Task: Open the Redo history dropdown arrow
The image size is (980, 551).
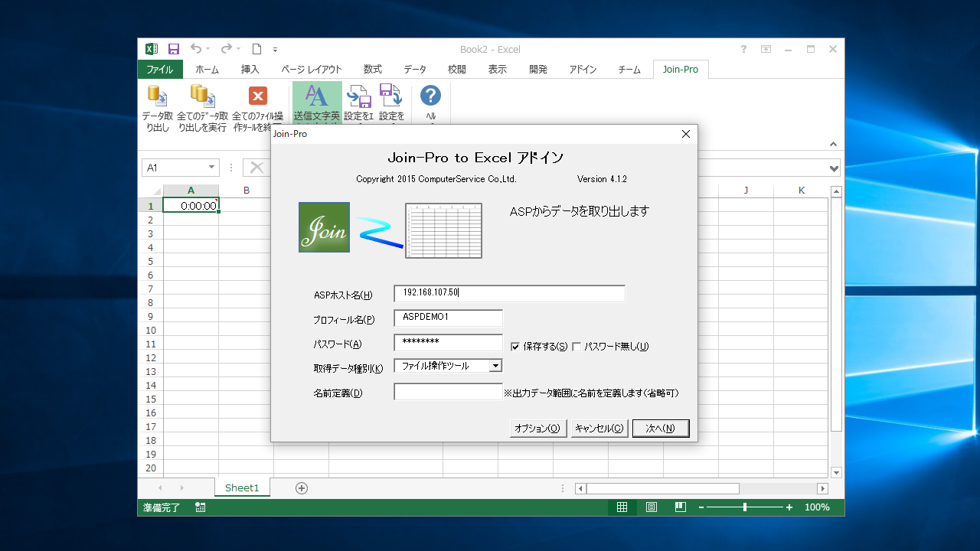Action: 238,49
